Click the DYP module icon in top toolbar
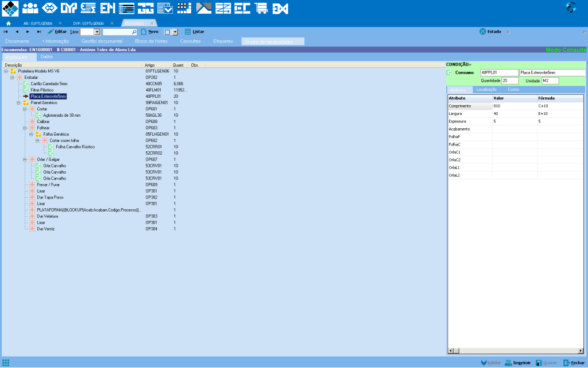588x368 pixels. (69, 8)
